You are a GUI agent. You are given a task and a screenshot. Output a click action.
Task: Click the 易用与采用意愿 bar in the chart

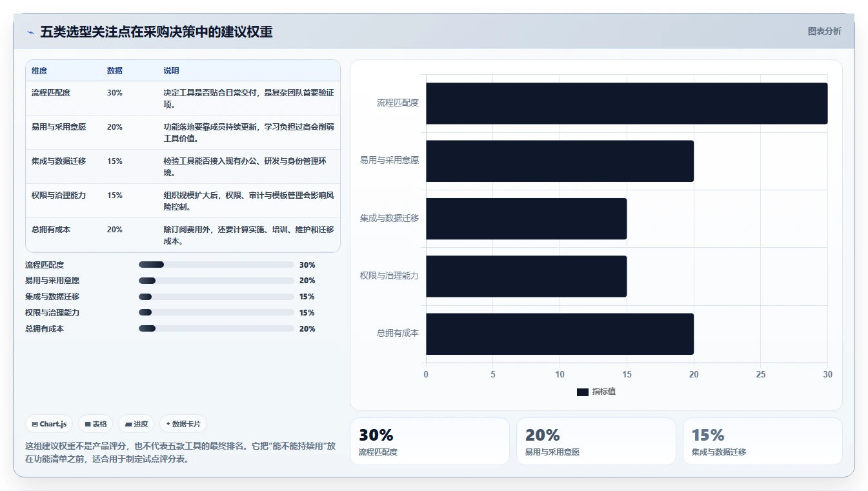tap(560, 161)
